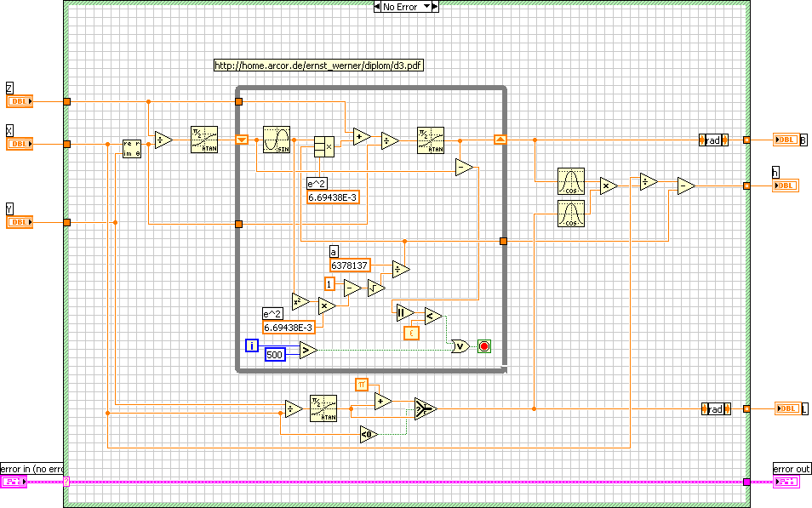This screenshot has height=508, width=812.
Task: Select the 'error out' indicator terminal
Action: coord(786,482)
